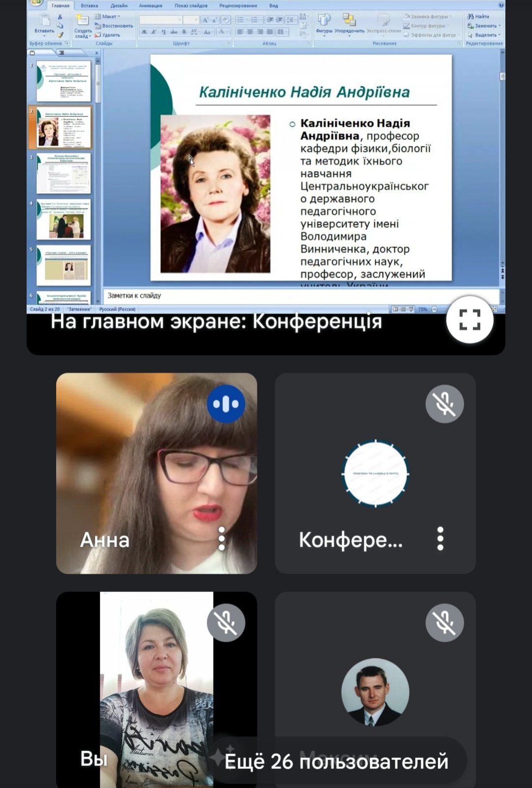Open the Макет layout dropdown
This screenshot has width=532, height=788.
click(108, 16)
